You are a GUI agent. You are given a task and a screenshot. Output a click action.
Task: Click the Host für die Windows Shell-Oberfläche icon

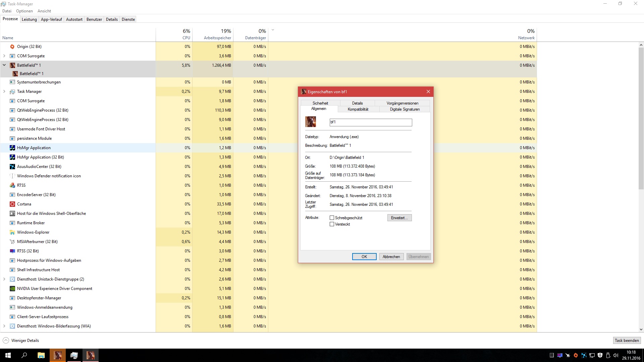click(x=12, y=214)
